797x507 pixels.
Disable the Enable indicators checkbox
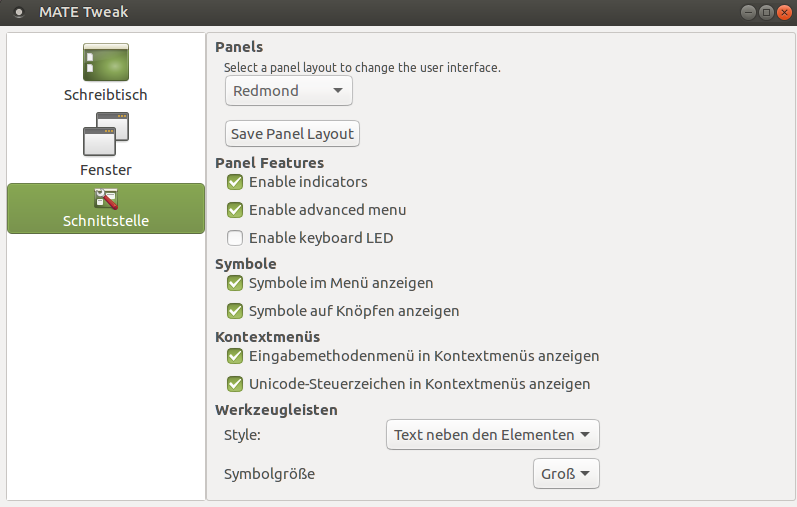pos(235,182)
